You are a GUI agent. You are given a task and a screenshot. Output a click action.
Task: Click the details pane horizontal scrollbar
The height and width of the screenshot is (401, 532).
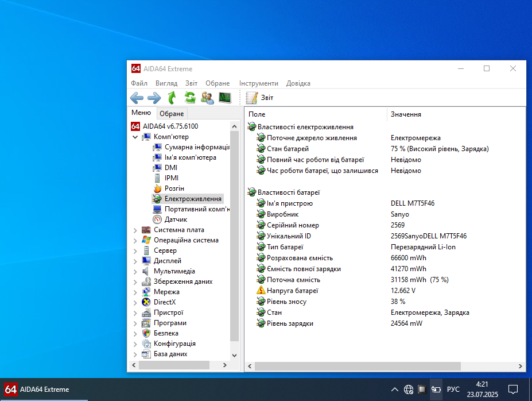click(357, 366)
